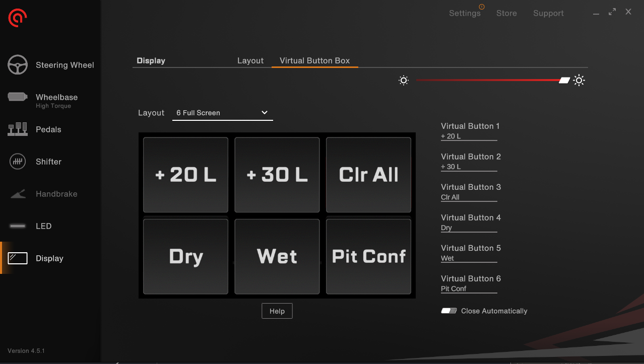Open the Layout dropdown showing 6 Full Screen
644x364 pixels.
tap(222, 113)
